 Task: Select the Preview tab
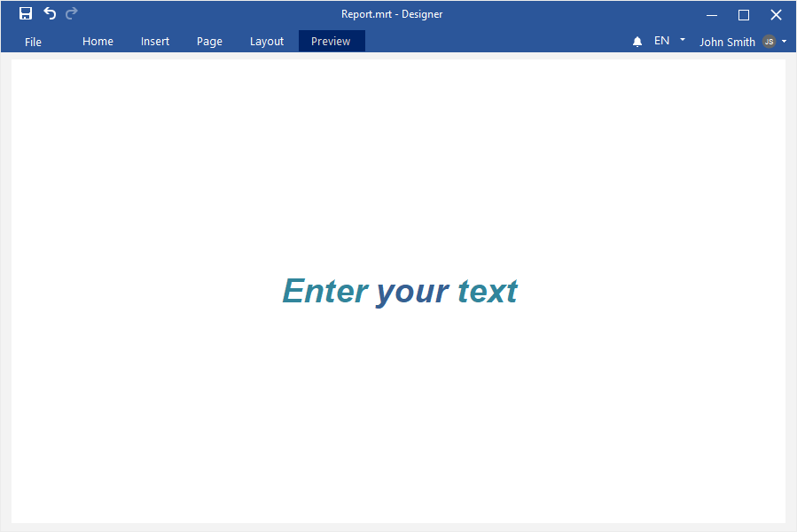click(331, 42)
